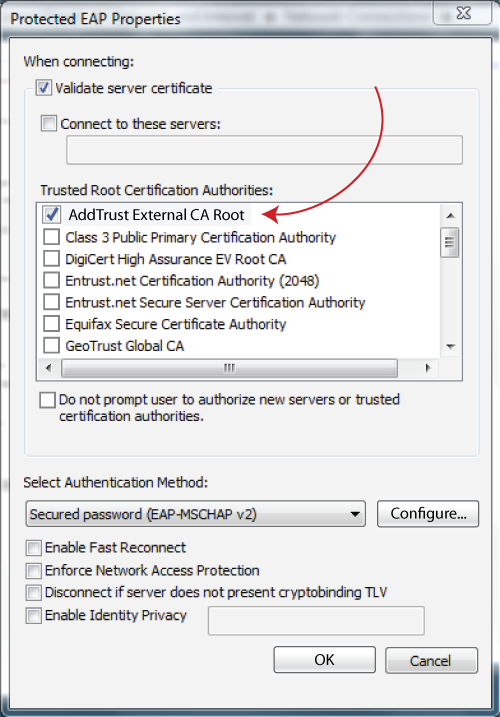Image resolution: width=500 pixels, height=717 pixels.
Task: Click the horizontal scrollbar right arrow
Action: click(428, 368)
